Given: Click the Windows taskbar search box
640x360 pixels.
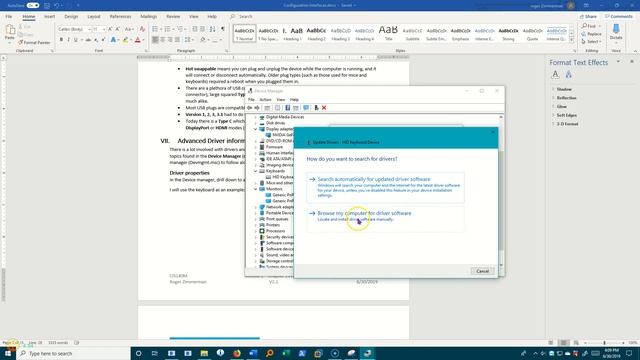Looking at the screenshot, I should (x=73, y=353).
